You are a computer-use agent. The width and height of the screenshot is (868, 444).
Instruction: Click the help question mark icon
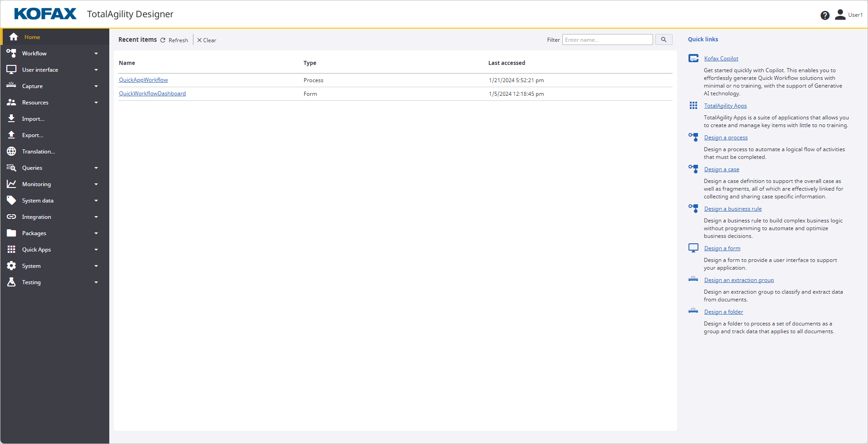pyautogui.click(x=824, y=15)
